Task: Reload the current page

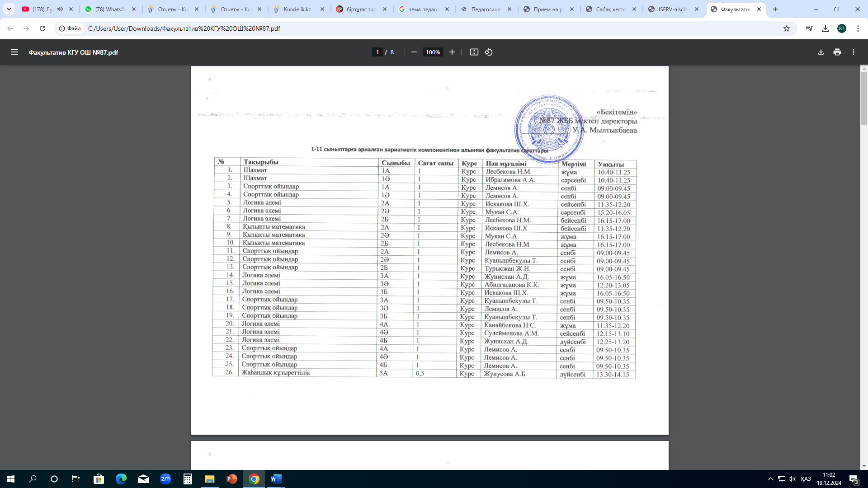Action: click(42, 28)
